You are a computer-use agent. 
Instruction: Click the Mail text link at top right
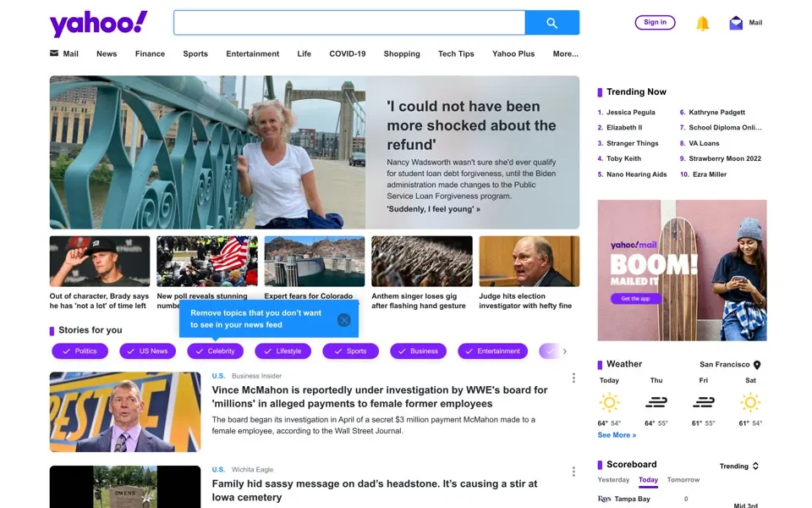click(755, 23)
